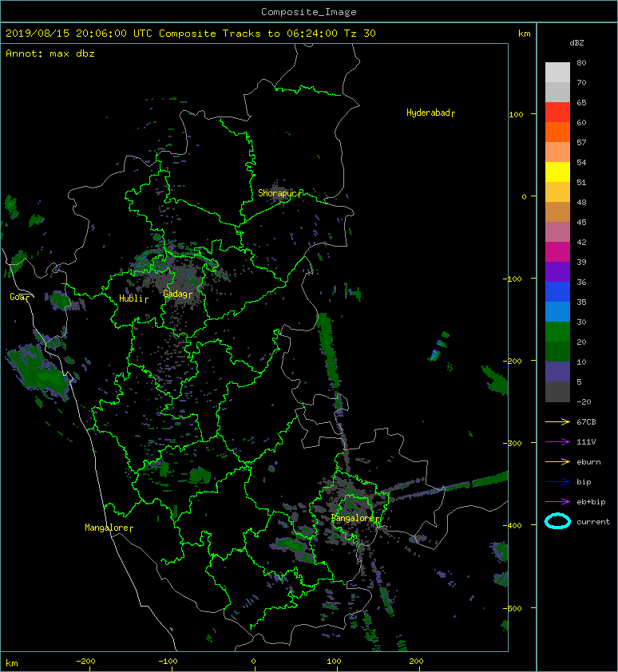The height and width of the screenshot is (672, 618).
Task: Click the 42 value in dBZ legend
Action: [581, 242]
